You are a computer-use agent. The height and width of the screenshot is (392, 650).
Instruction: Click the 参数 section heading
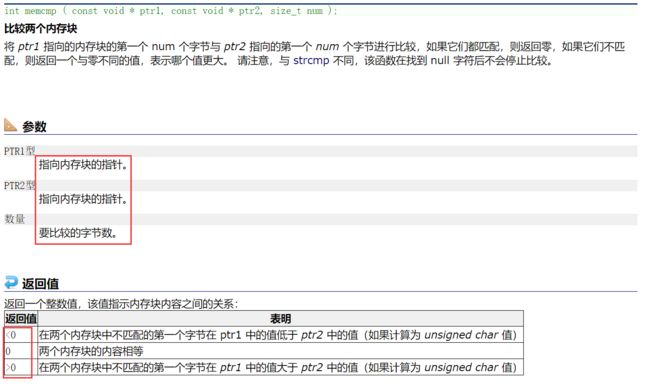34,126
